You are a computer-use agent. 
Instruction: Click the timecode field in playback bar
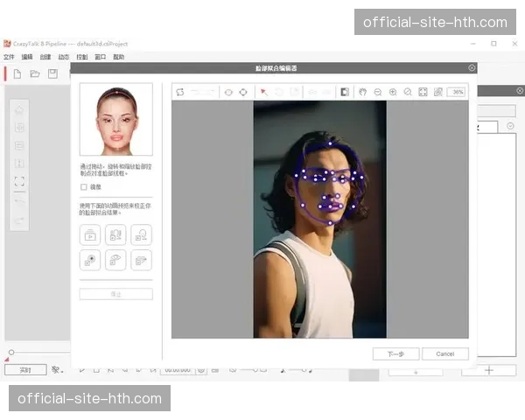tap(178, 370)
